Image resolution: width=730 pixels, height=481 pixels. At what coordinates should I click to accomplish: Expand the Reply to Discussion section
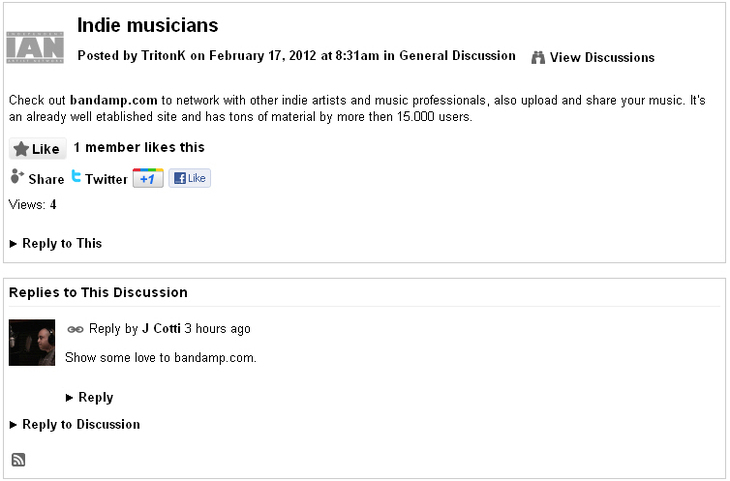point(74,424)
